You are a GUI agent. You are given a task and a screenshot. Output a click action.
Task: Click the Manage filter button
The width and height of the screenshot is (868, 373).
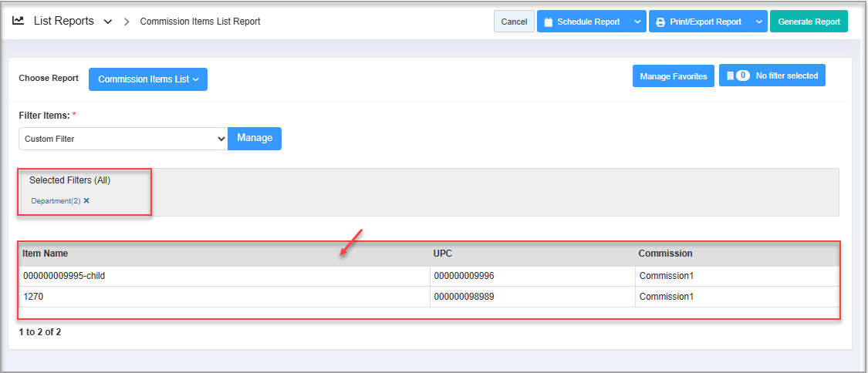point(255,138)
